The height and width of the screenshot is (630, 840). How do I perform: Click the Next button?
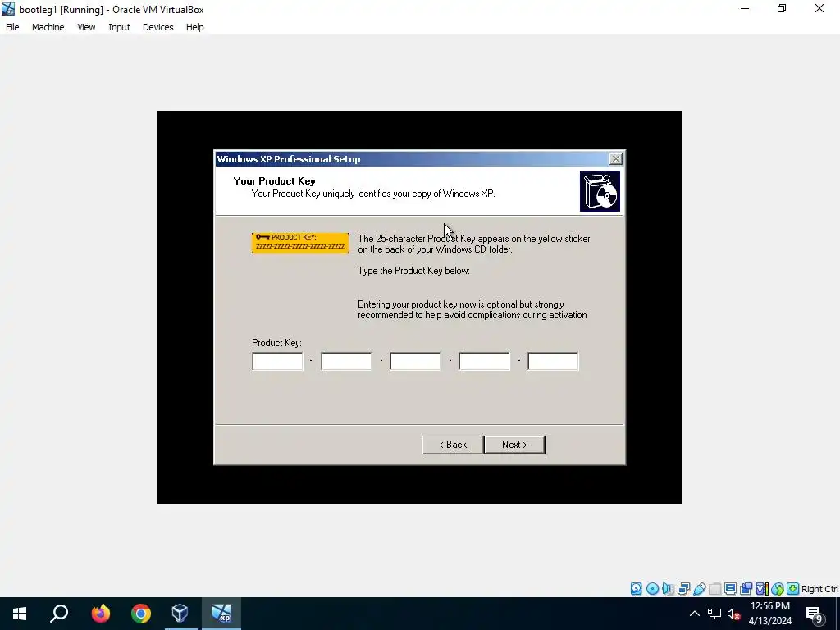[514, 445]
